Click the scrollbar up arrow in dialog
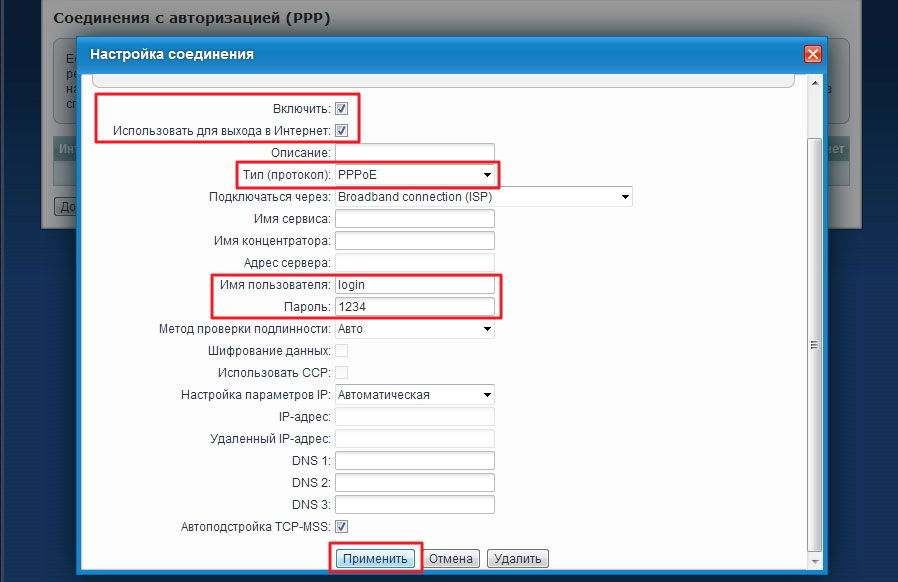This screenshot has width=898, height=582. click(x=815, y=84)
